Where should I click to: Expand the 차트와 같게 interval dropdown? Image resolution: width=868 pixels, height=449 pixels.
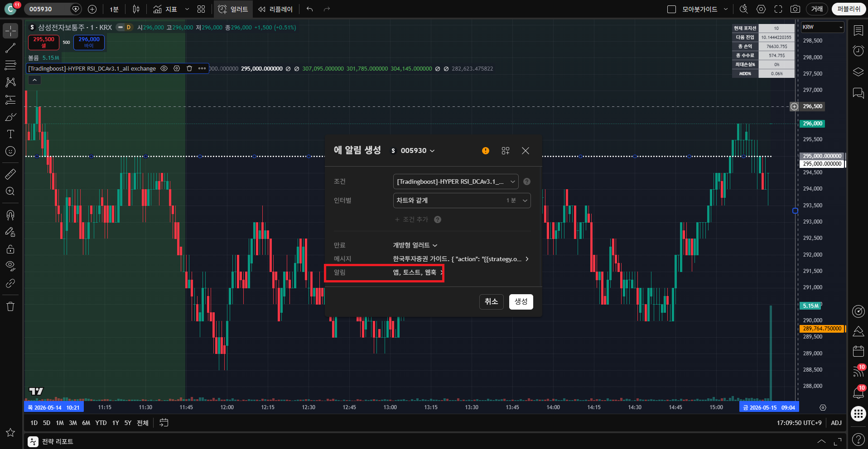(x=462, y=201)
